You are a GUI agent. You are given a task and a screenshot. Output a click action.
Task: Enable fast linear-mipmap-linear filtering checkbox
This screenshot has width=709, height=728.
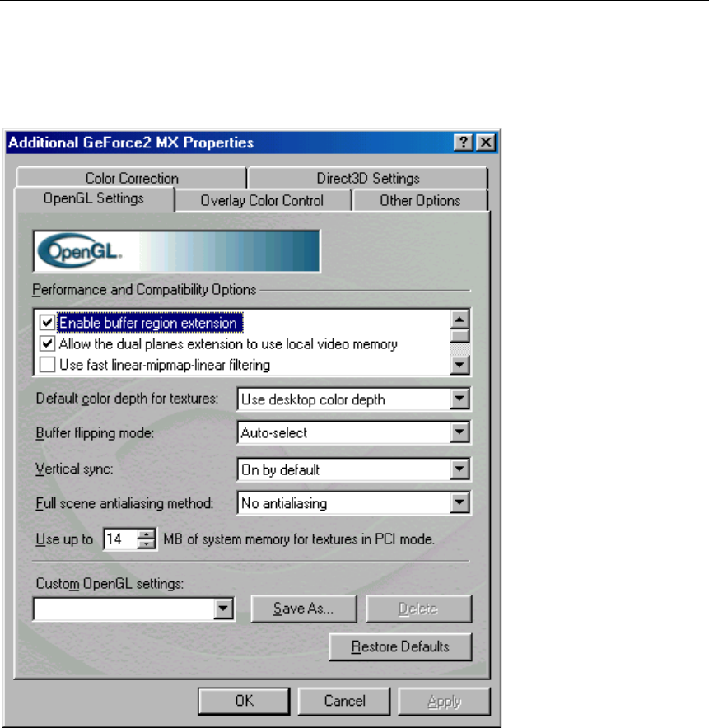pos(47,365)
